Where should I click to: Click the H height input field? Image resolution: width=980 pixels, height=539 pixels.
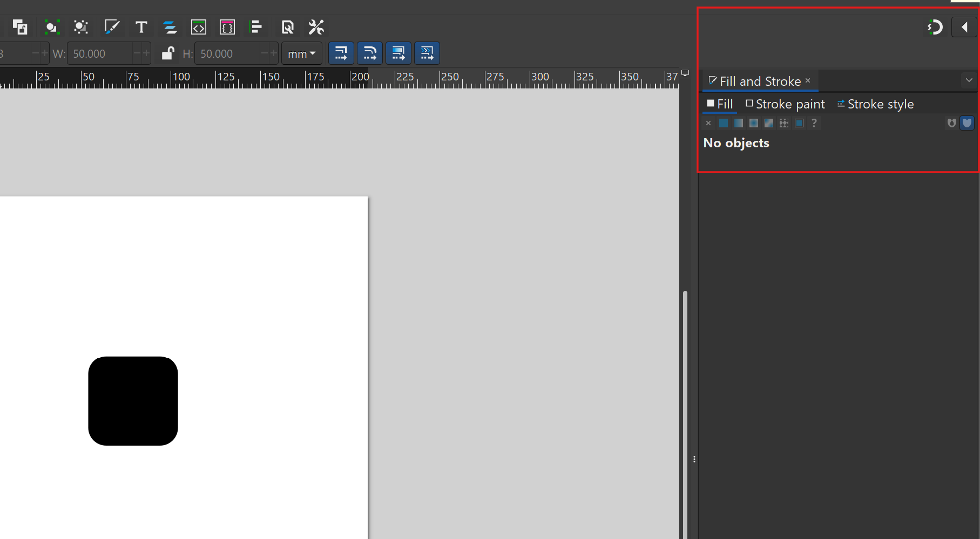click(x=227, y=53)
